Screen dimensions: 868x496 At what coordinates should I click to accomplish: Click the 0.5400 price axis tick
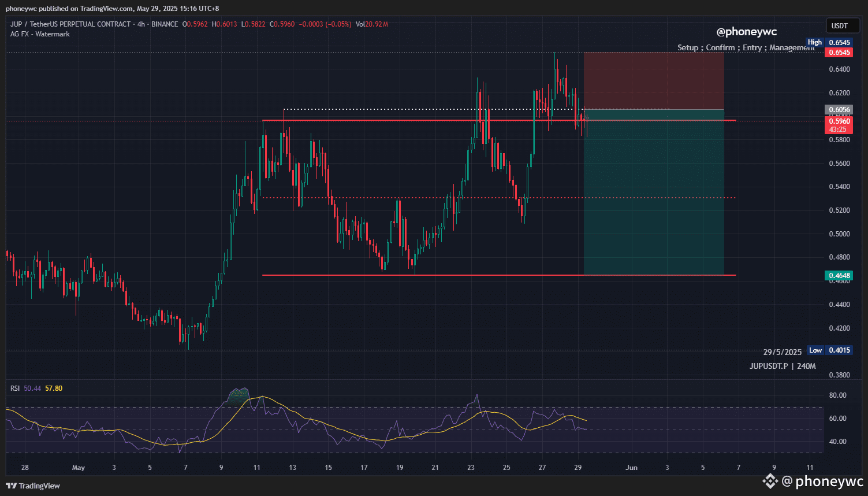point(839,187)
